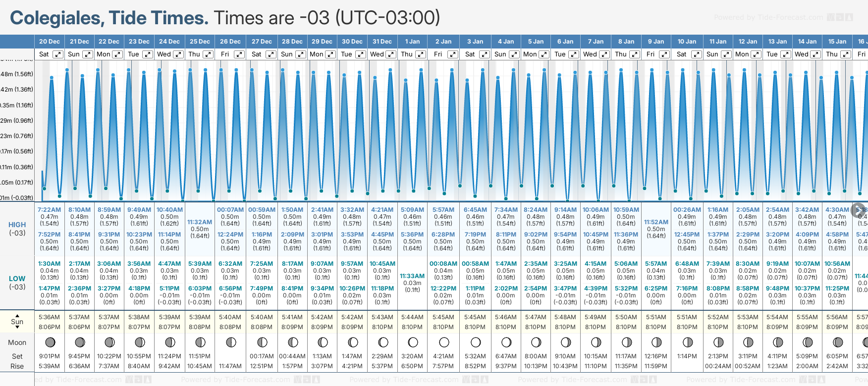Image resolution: width=868 pixels, height=386 pixels.
Task: Expand the Tue 13 Jan day view
Action: 785,54
